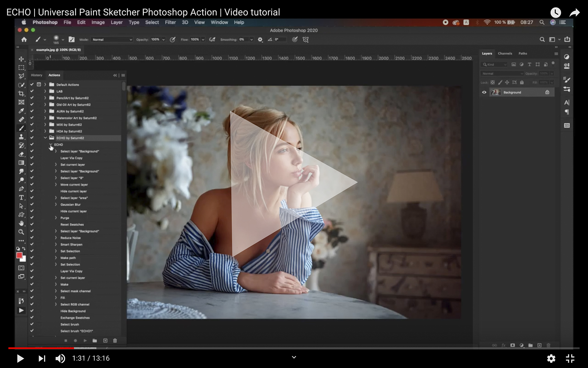Collapse the ECHO by Saturn62 action set

tap(45, 138)
